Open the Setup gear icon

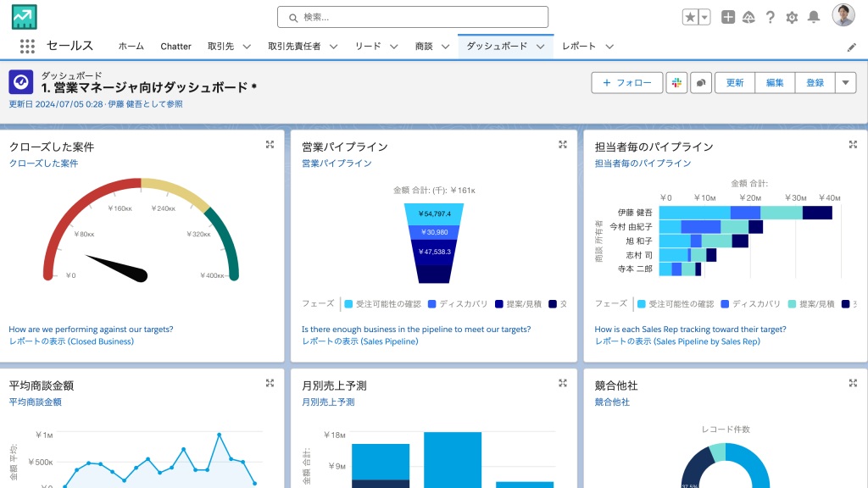(x=792, y=17)
